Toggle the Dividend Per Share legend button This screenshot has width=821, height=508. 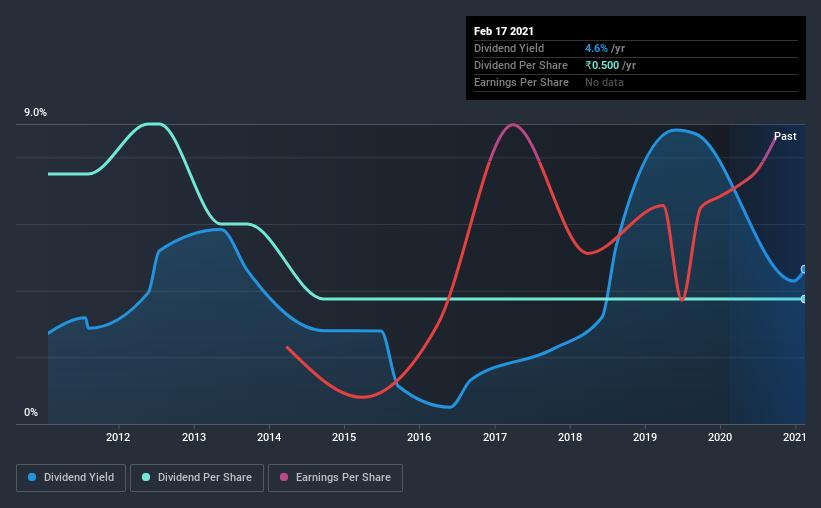197,478
